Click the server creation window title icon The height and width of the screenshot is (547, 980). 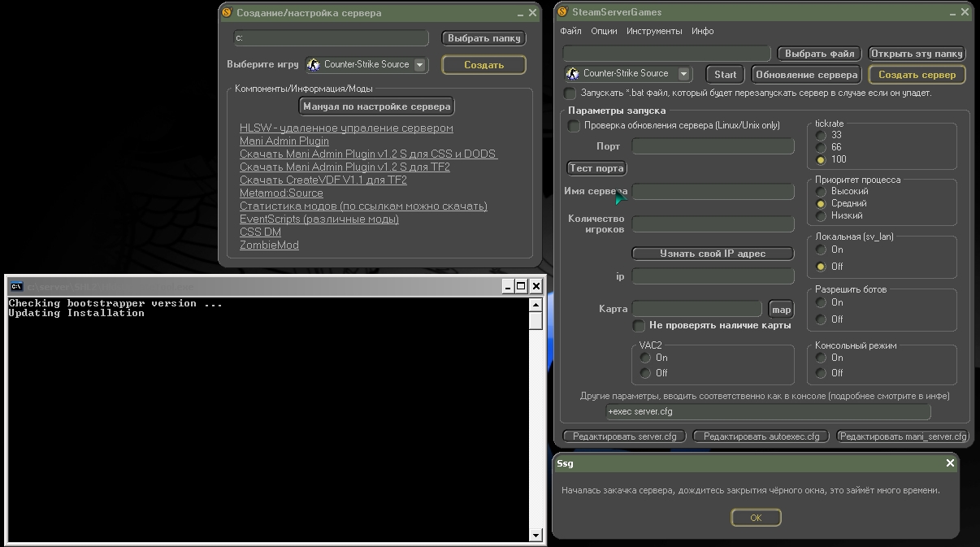point(226,13)
